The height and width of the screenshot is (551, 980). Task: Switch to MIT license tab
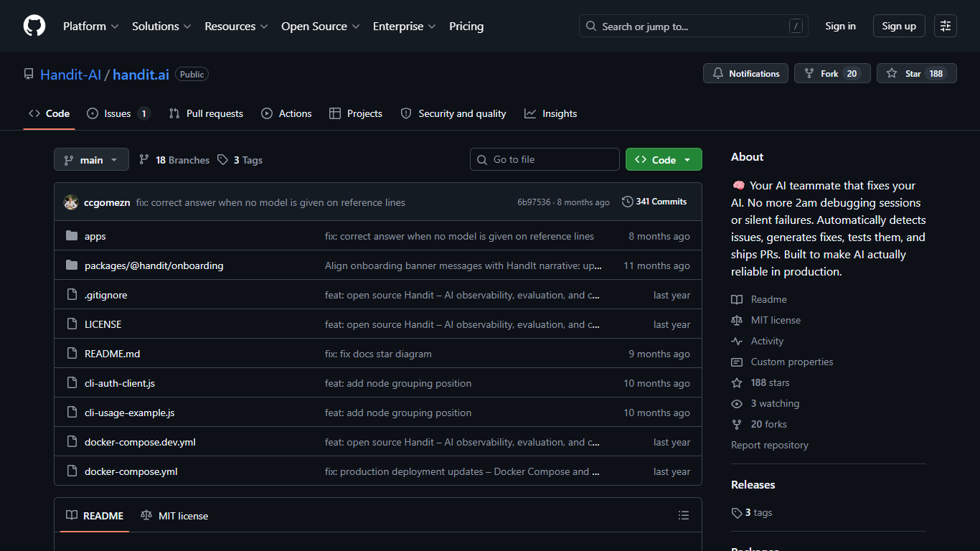pyautogui.click(x=174, y=515)
